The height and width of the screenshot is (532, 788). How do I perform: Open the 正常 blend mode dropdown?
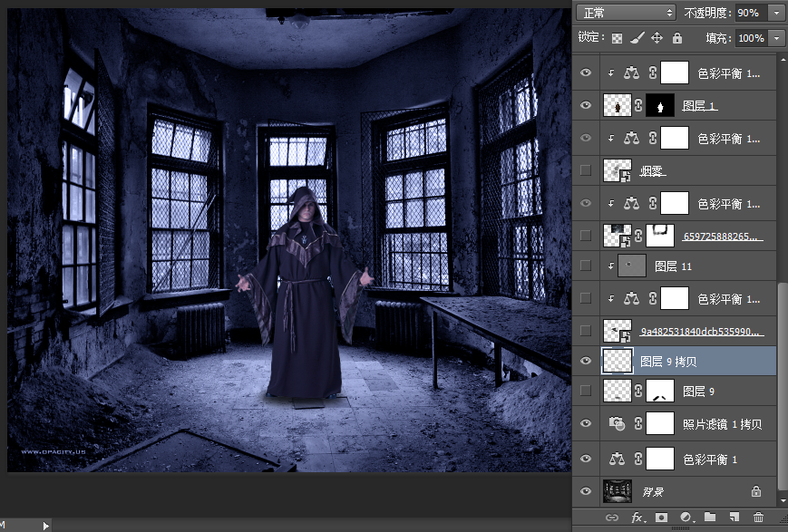627,13
